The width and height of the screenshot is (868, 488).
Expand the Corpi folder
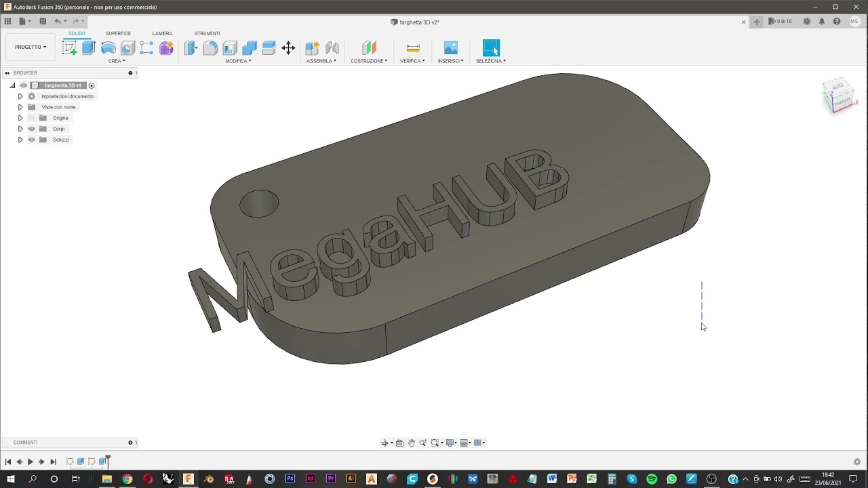click(20, 129)
